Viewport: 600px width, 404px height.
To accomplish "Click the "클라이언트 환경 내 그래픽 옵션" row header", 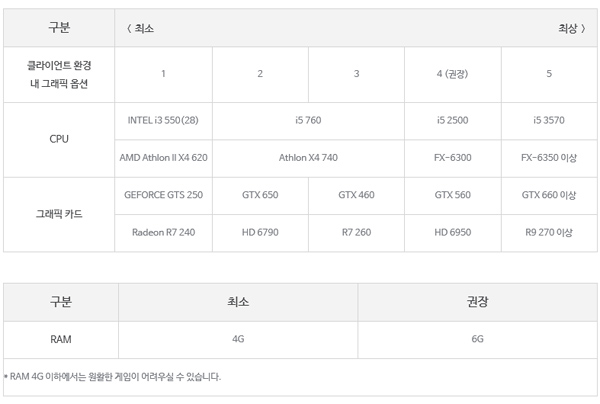I will (x=59, y=74).
